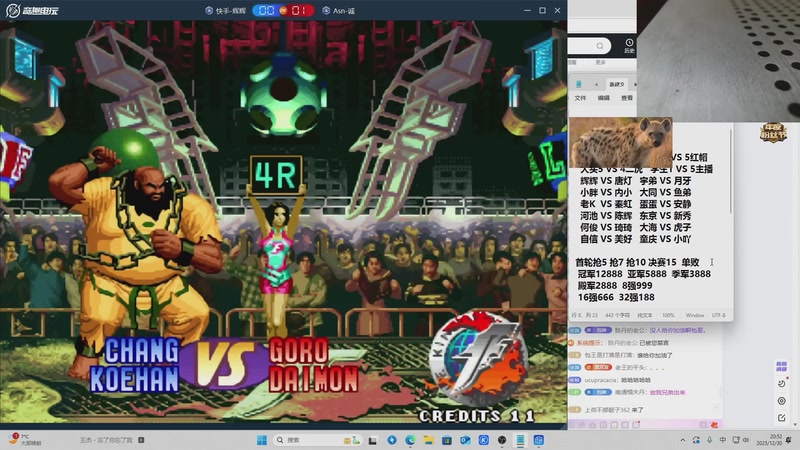Click the purple shortcut icon on right sidebar
Screen dimensions: 800x450
pos(781,366)
